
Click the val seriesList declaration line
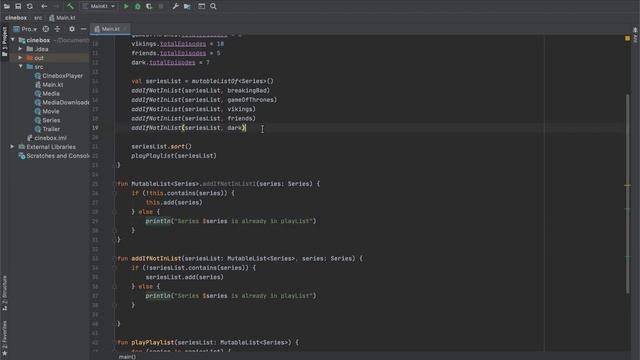[202, 81]
